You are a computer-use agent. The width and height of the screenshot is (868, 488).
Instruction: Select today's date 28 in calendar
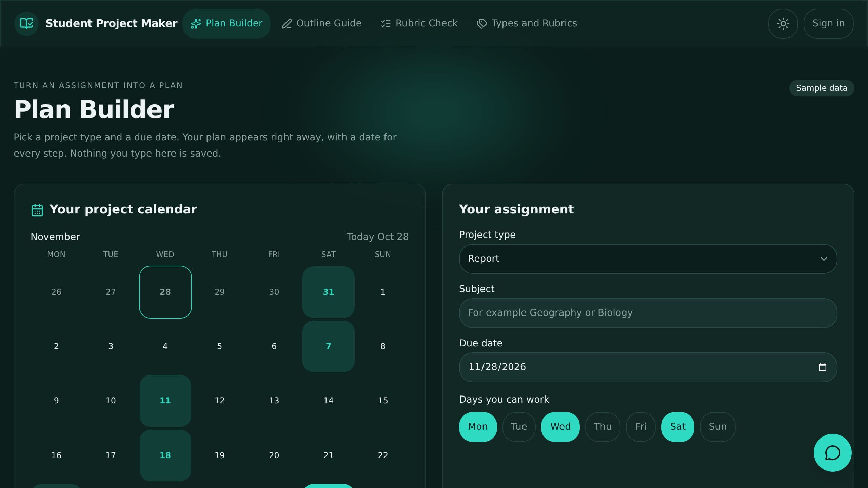tap(165, 292)
